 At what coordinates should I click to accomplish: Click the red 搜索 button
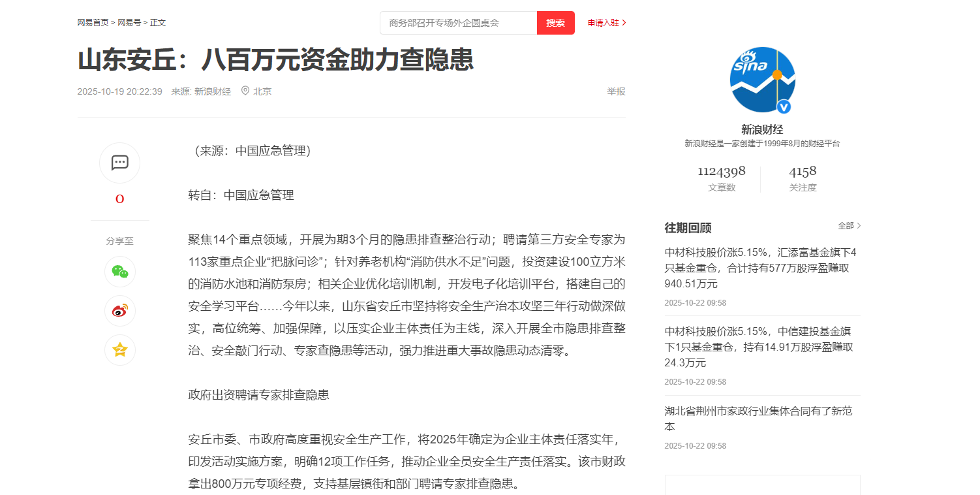(x=556, y=23)
